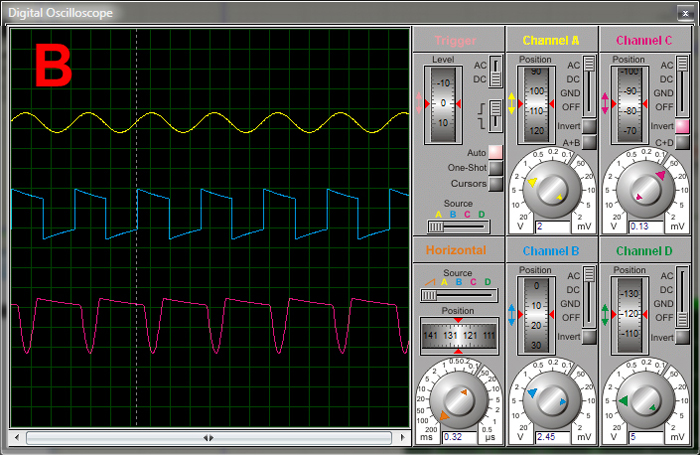Click the Channel A panel header

[552, 40]
